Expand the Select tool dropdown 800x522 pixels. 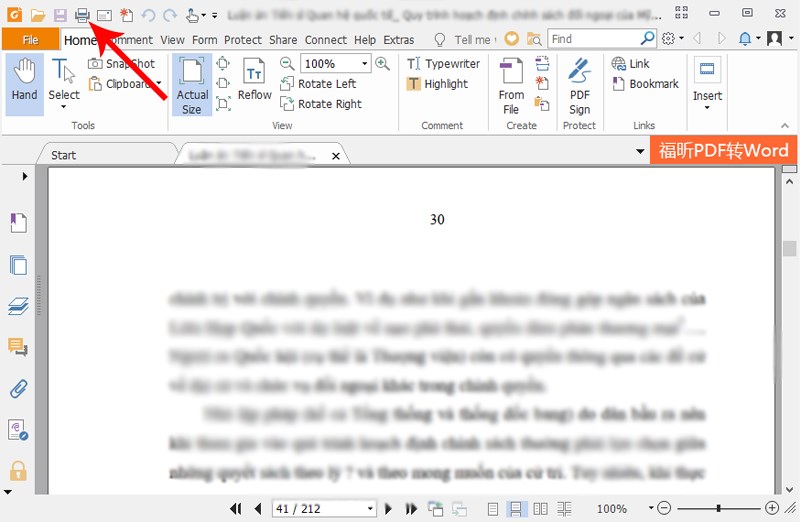coord(64,108)
